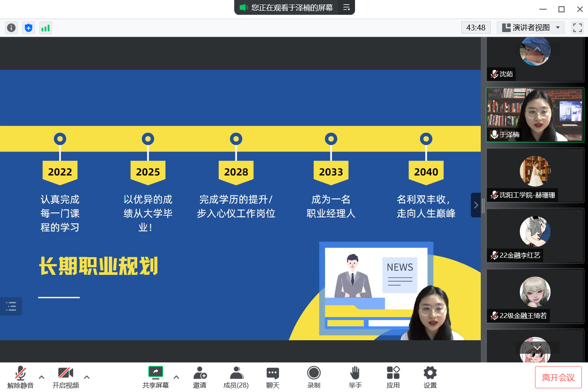Close the meeting window
The height and width of the screenshot is (392, 588).
(580, 9)
